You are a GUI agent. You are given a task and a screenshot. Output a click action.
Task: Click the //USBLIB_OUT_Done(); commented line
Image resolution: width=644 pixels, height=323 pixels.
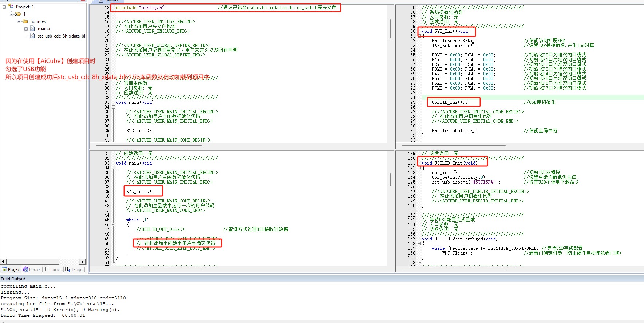pyautogui.click(x=162, y=229)
